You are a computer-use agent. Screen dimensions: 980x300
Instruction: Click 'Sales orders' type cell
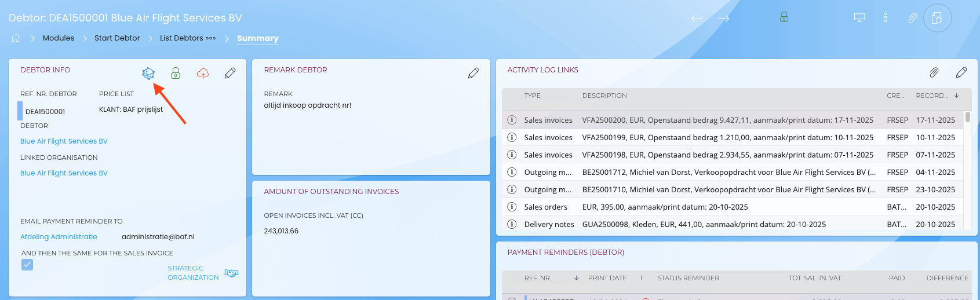[x=546, y=207]
